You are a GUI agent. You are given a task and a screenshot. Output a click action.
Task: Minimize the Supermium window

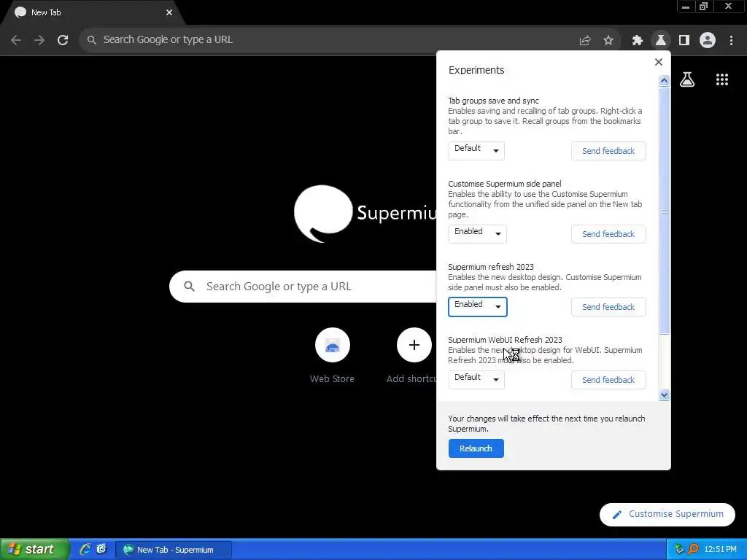[x=686, y=7]
